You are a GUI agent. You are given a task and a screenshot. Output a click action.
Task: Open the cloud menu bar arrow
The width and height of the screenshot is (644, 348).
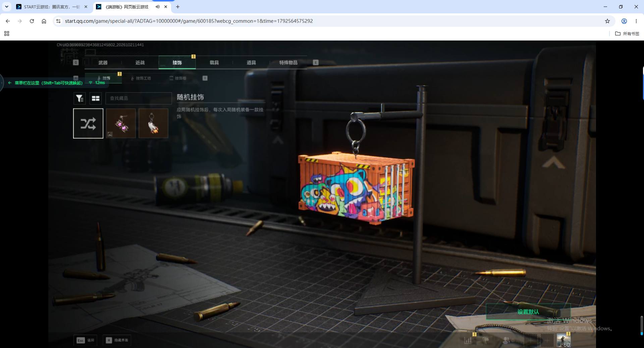pos(10,83)
